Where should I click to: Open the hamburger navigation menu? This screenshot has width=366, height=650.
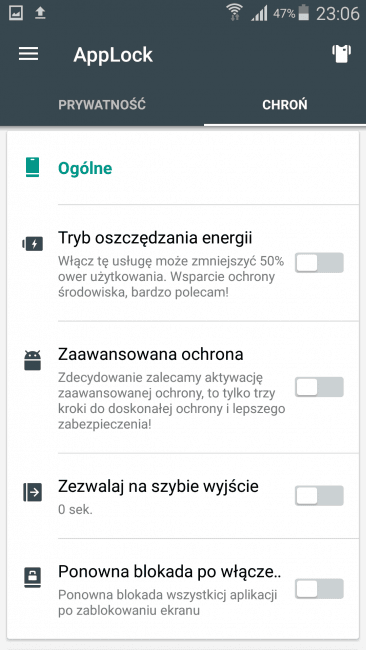point(29,54)
